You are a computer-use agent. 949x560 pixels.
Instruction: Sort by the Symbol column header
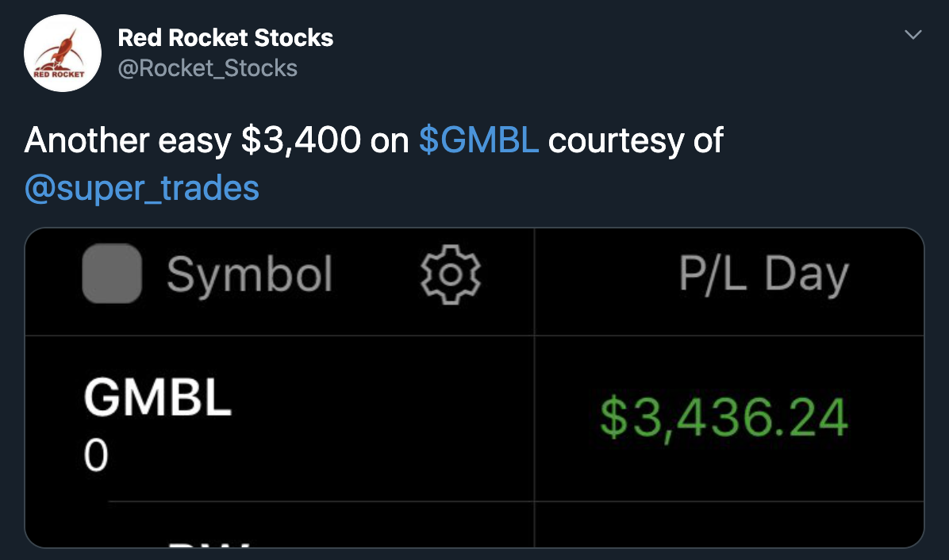click(x=249, y=274)
